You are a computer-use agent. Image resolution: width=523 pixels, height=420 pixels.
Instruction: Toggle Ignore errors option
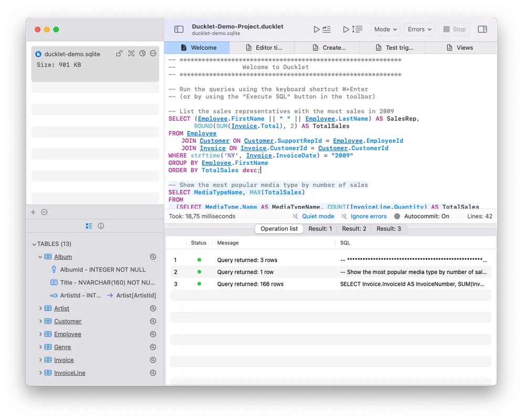point(364,216)
